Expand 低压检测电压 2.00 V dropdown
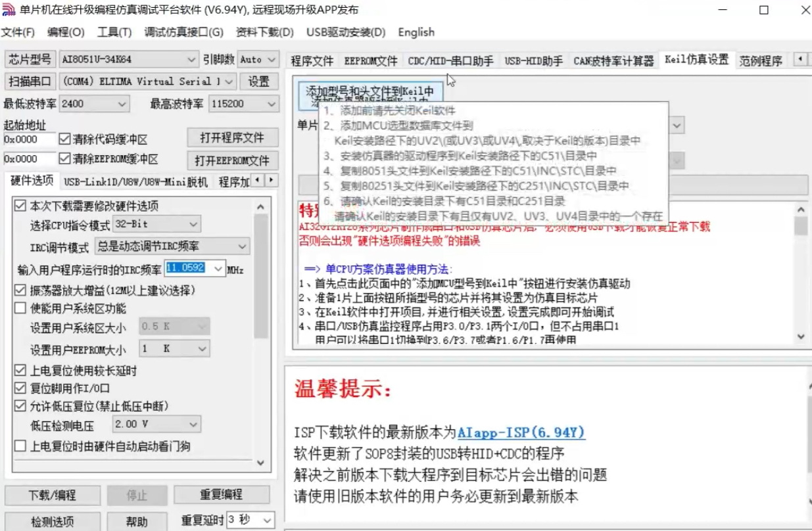 [x=193, y=424]
